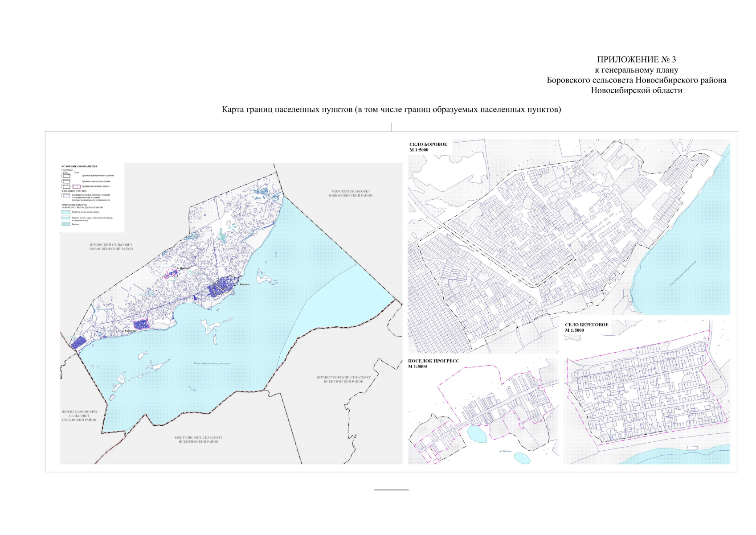Click the 'БУРМИСТРОВСКИЙ СЕЛЬСОВЕТ' label on map
Viewport: 756px width, 535px height.
343,377
